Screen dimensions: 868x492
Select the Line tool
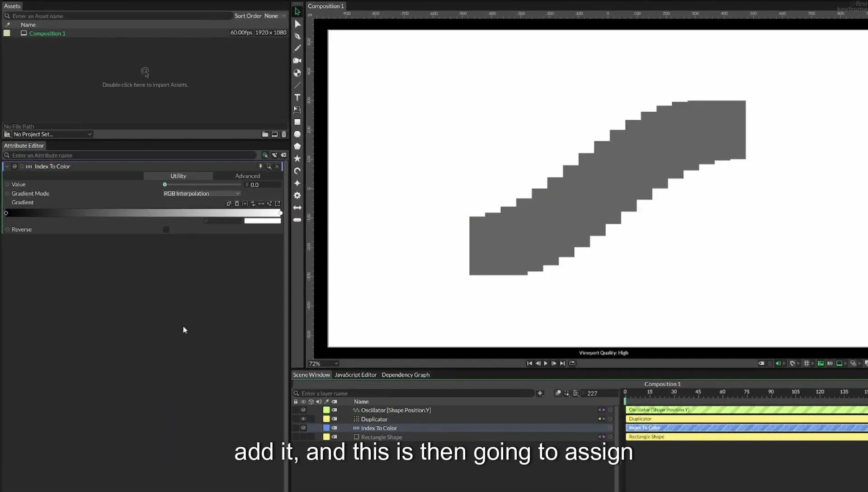coord(297,85)
